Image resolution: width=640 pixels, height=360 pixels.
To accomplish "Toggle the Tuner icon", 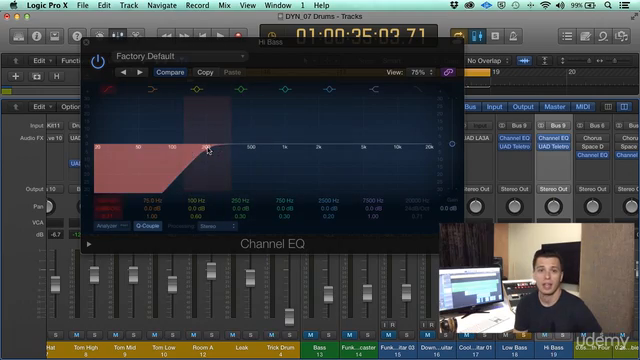I will [x=477, y=36].
